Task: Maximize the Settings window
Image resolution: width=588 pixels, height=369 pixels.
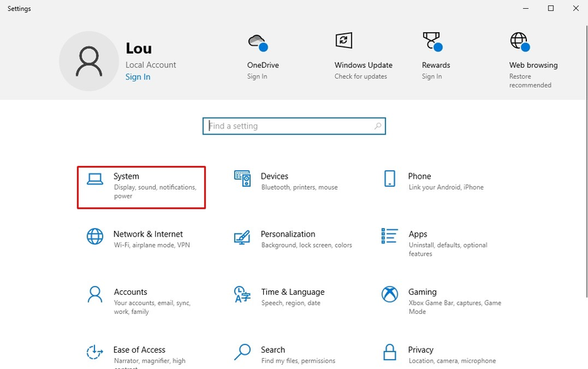Action: pos(551,8)
